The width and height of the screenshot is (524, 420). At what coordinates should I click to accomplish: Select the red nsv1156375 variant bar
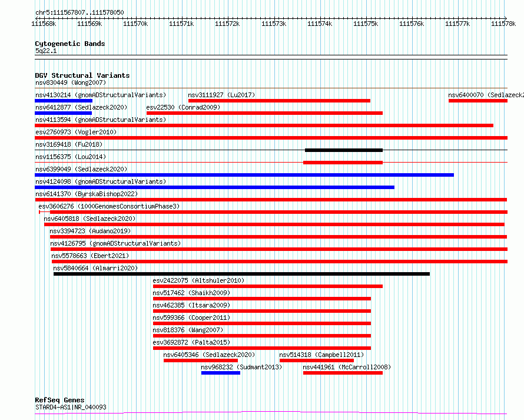(343, 163)
